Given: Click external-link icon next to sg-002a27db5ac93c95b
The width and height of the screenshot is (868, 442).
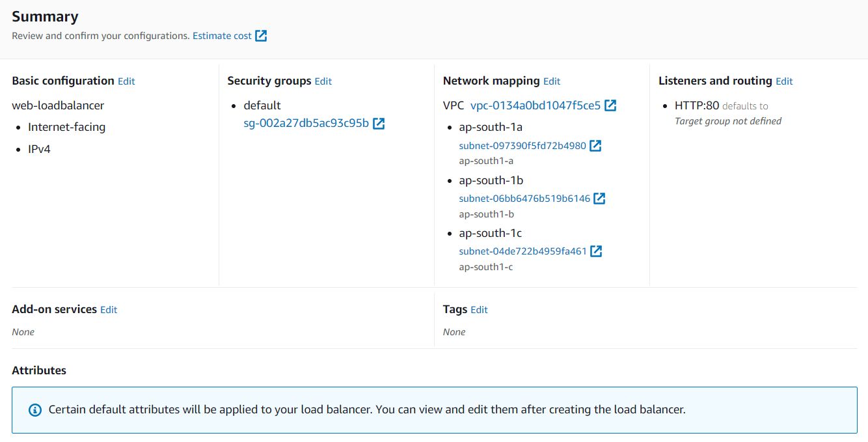Looking at the screenshot, I should (x=379, y=123).
